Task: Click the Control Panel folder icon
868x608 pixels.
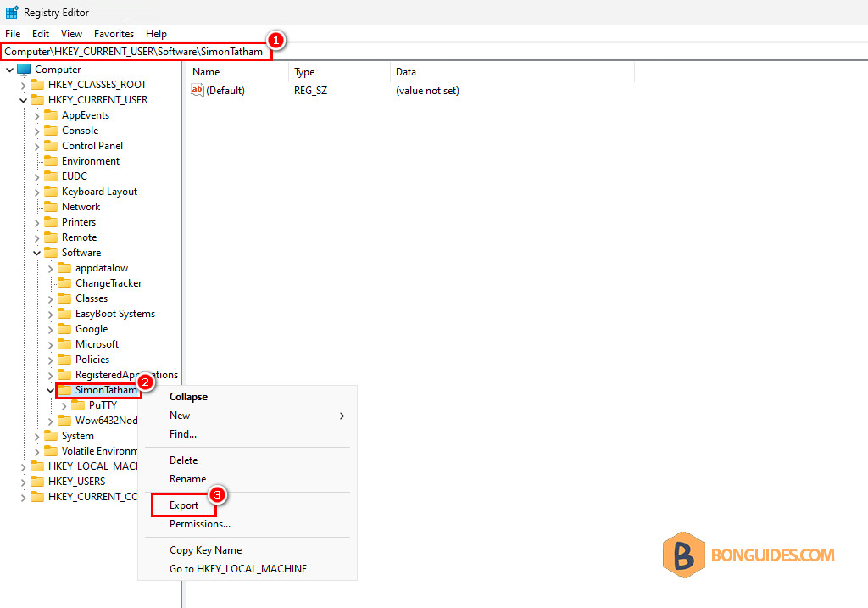Action: [51, 145]
